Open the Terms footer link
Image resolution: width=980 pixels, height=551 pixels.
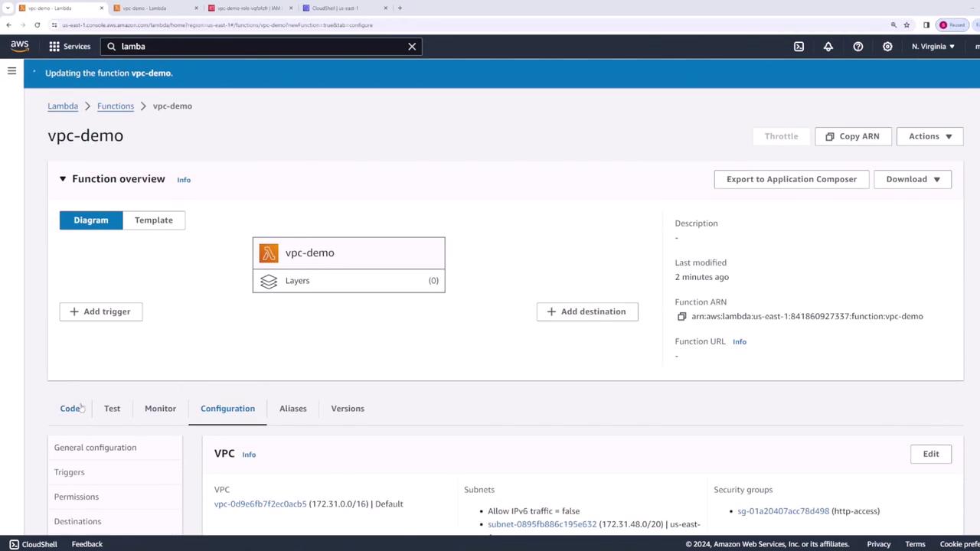click(x=916, y=544)
